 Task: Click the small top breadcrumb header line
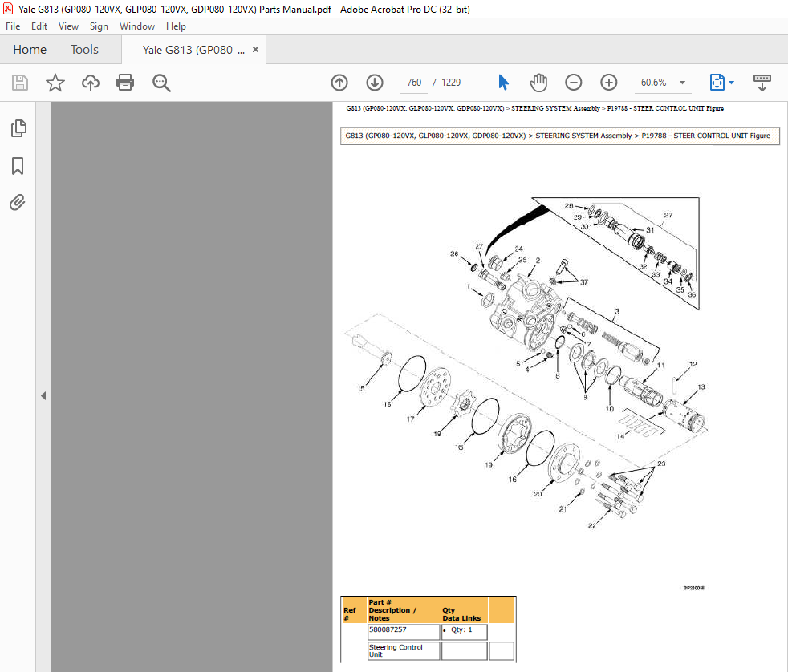tap(534, 108)
